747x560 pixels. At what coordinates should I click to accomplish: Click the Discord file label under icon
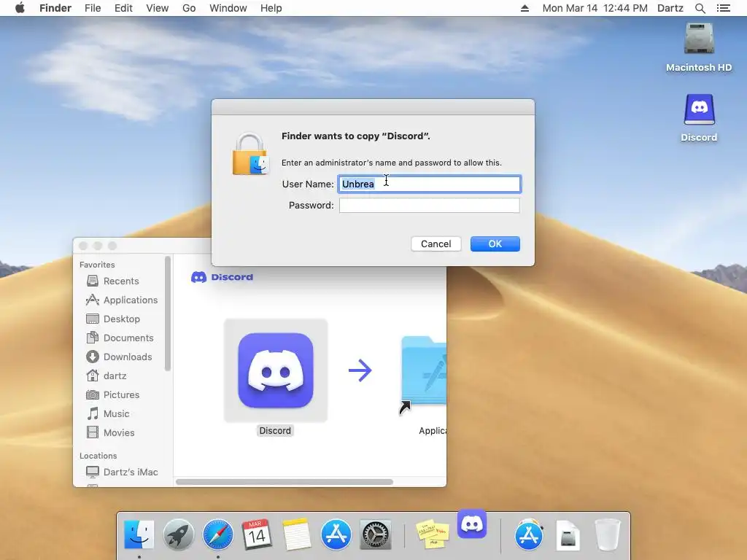point(275,430)
